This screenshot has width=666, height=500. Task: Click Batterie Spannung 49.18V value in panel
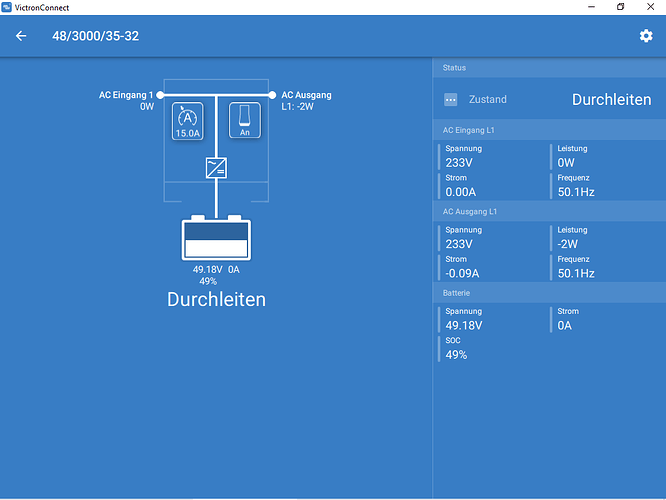point(464,326)
